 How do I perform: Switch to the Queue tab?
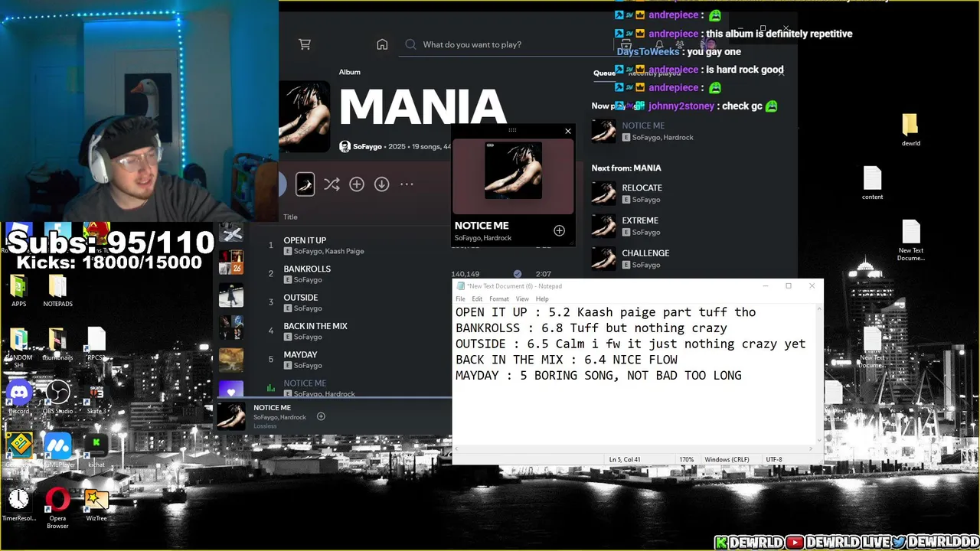pyautogui.click(x=604, y=73)
